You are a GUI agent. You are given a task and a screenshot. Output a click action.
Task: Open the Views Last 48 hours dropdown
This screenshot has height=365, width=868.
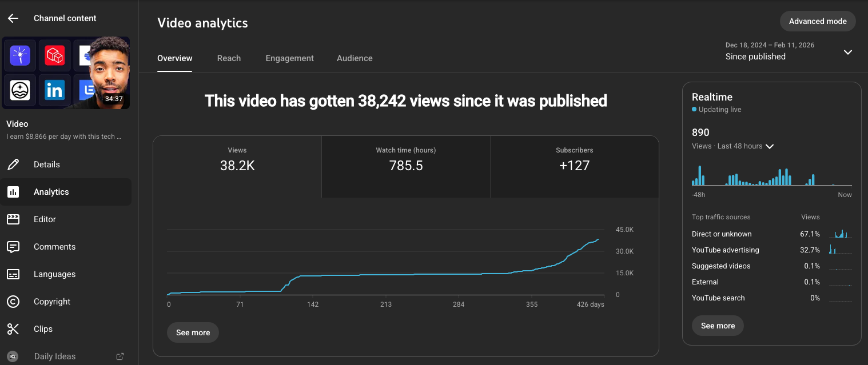point(770,146)
